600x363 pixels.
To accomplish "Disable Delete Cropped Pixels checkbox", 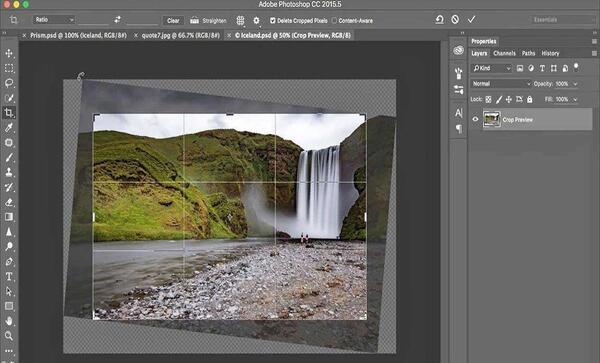I will [272, 21].
